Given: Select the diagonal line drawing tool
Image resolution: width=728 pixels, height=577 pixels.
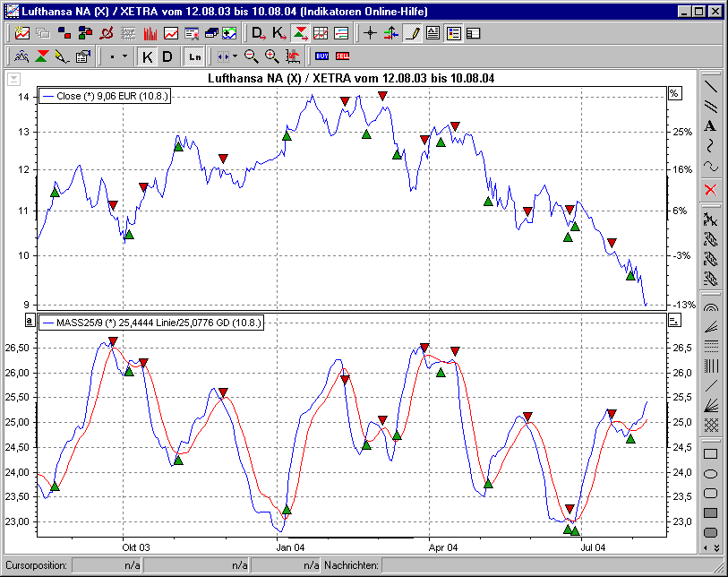Looking at the screenshot, I should click(x=713, y=90).
